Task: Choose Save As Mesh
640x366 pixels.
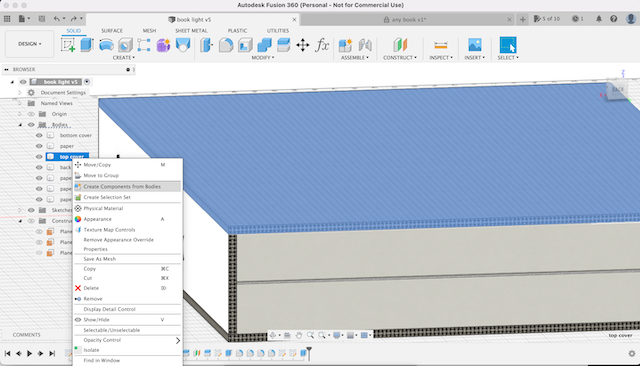Action: (127, 259)
